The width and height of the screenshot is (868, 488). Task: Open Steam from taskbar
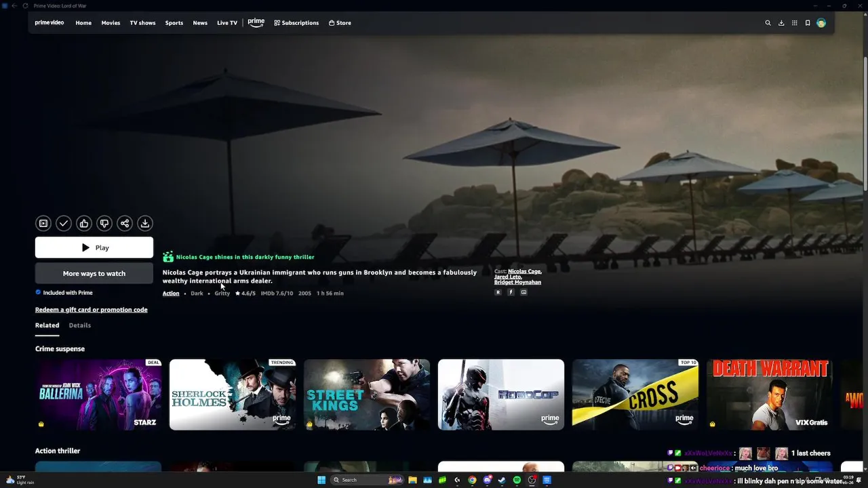coord(502,480)
